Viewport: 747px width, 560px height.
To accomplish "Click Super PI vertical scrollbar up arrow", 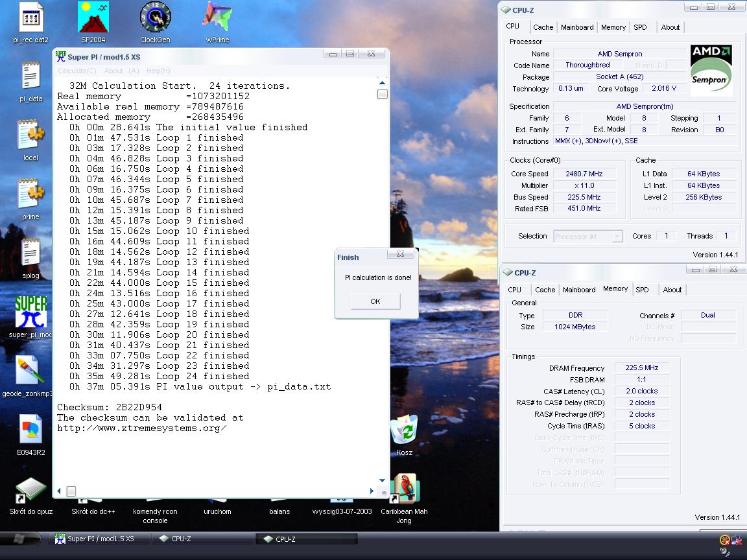I will coord(382,83).
